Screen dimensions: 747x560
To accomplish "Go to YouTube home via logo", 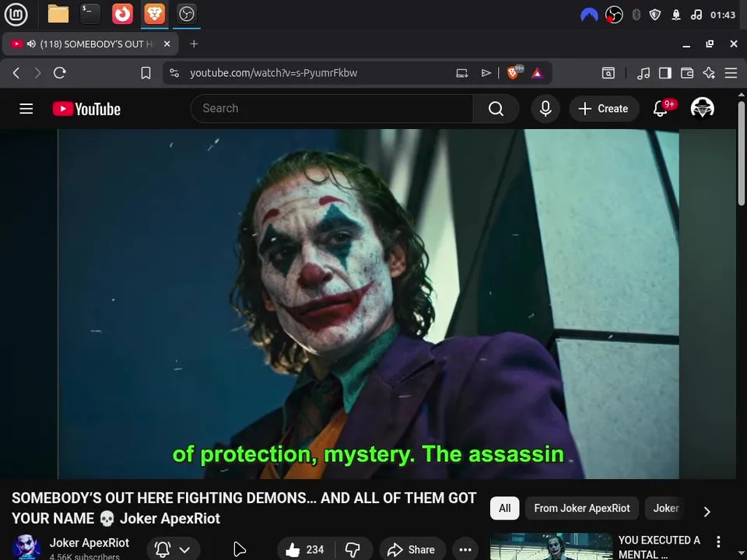I will pos(86,109).
